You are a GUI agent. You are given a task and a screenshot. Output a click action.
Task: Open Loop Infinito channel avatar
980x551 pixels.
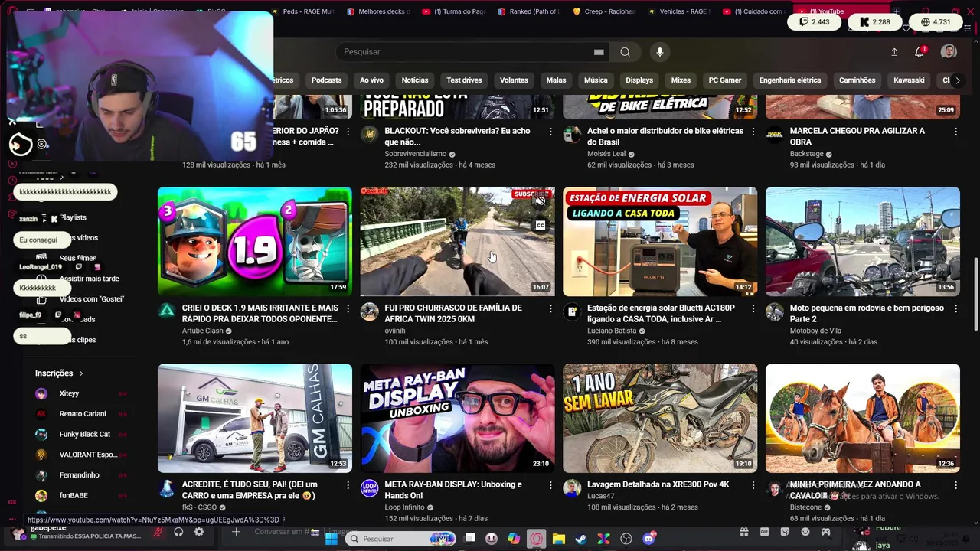point(369,487)
